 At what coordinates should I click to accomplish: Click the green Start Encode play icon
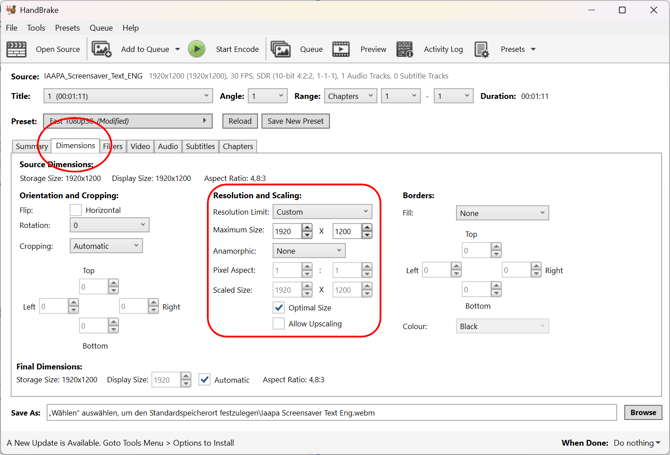pos(197,49)
